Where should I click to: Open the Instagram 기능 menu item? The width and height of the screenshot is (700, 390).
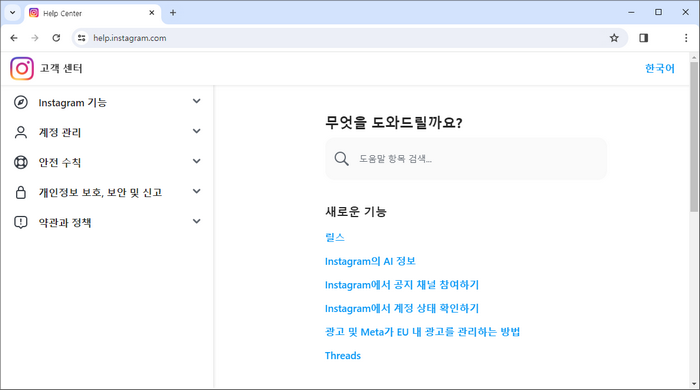coord(107,102)
